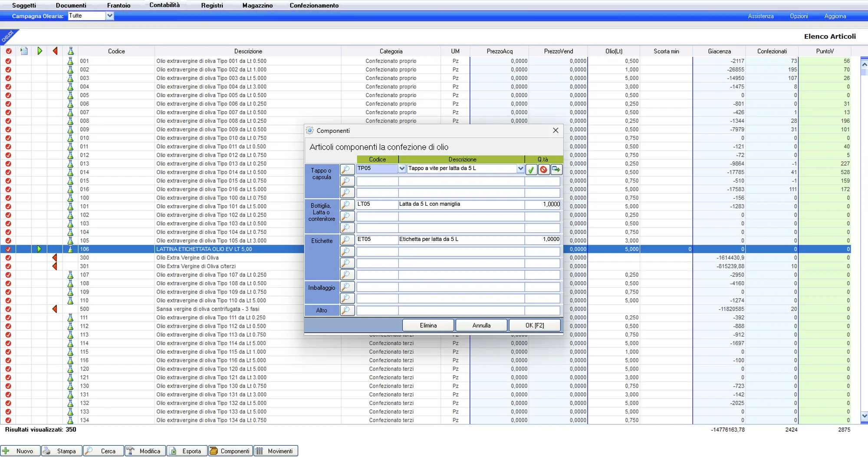Click the Elimina button in dialog
Viewport: 868px width, 457px height.
pyautogui.click(x=428, y=325)
